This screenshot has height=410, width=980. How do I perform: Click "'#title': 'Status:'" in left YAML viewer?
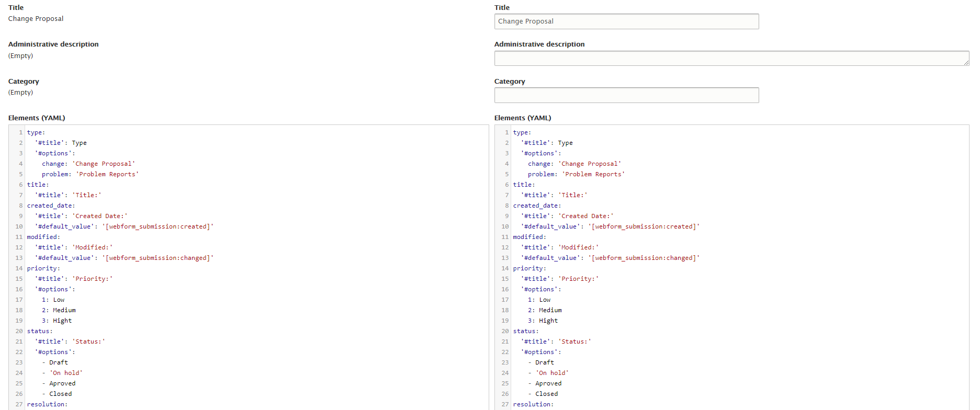pyautogui.click(x=70, y=341)
